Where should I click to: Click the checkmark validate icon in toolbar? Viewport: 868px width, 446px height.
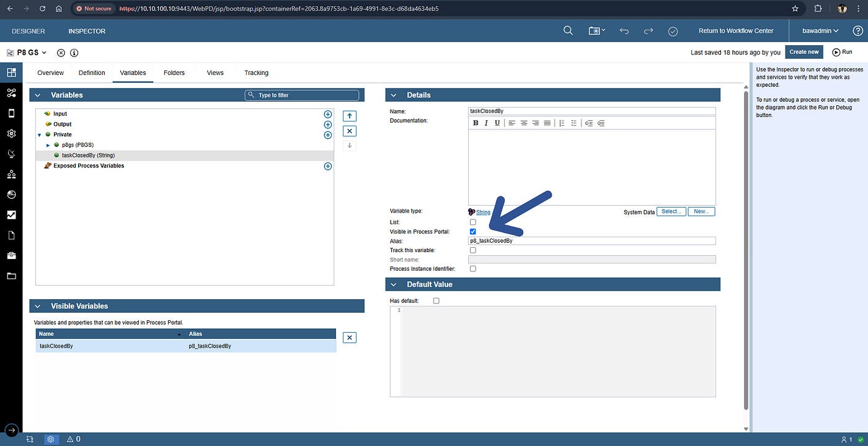pyautogui.click(x=673, y=31)
